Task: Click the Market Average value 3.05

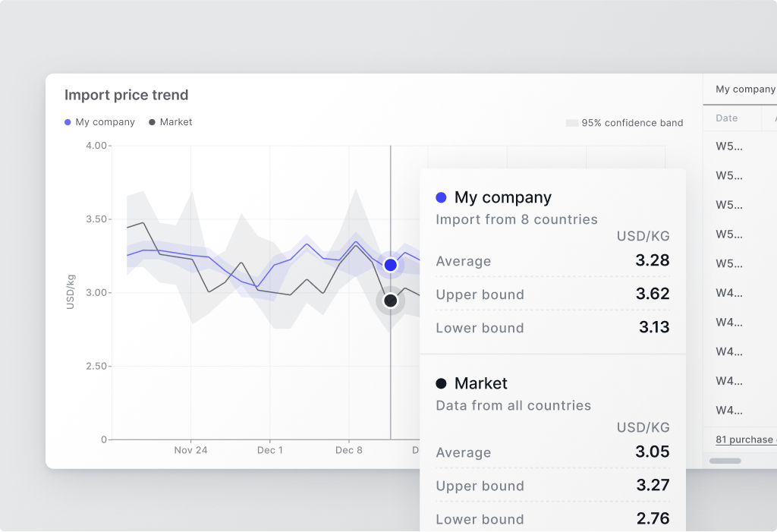Action: tap(652, 452)
